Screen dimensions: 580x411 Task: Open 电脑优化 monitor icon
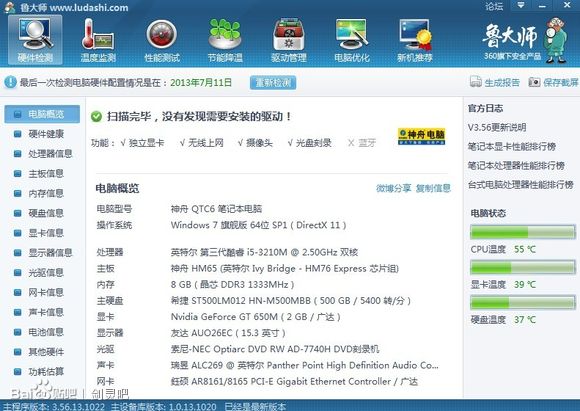352,40
